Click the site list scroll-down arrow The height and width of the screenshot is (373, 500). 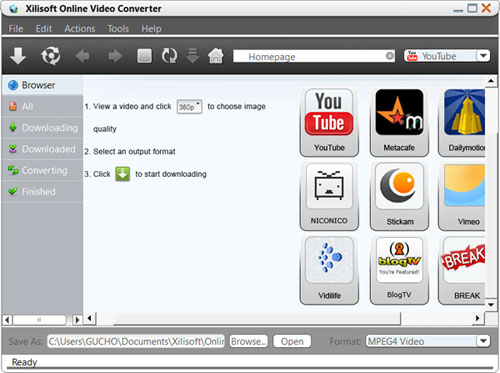[x=491, y=304]
